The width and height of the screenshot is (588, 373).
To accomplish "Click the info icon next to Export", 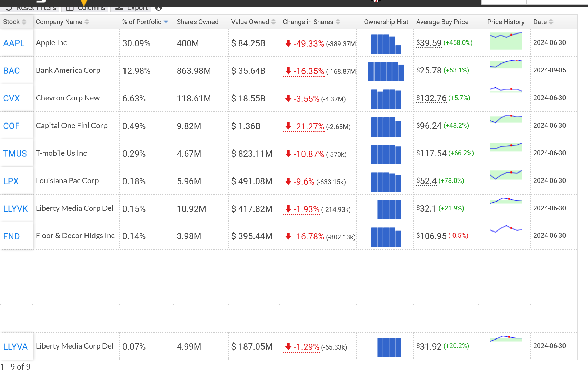I will (159, 8).
